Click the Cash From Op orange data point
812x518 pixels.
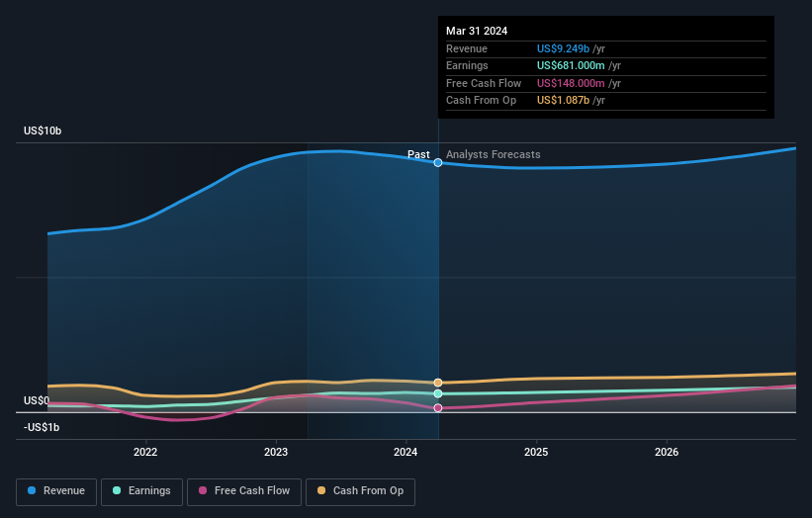point(438,383)
